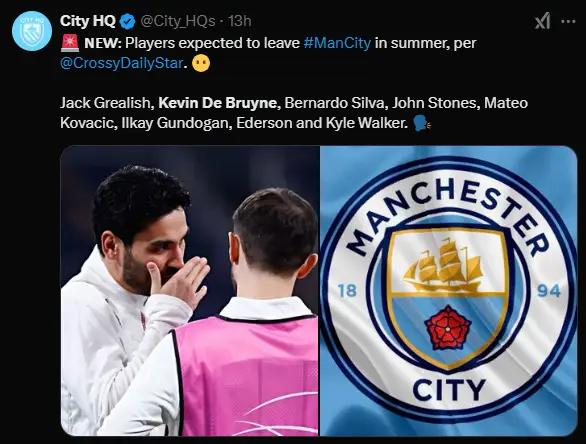The height and width of the screenshot is (444, 586).
Task: Follow the #ManCity hashtag
Action: (337, 43)
